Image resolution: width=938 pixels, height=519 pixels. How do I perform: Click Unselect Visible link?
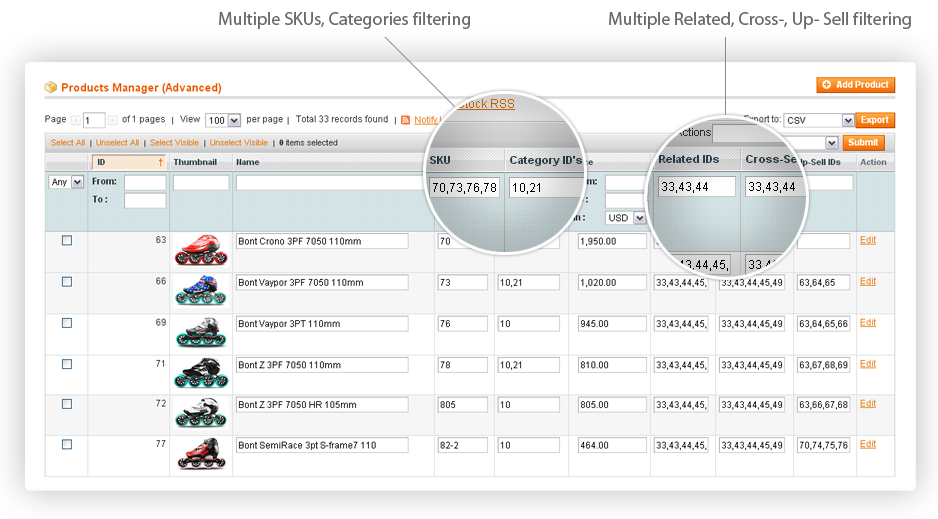[239, 143]
